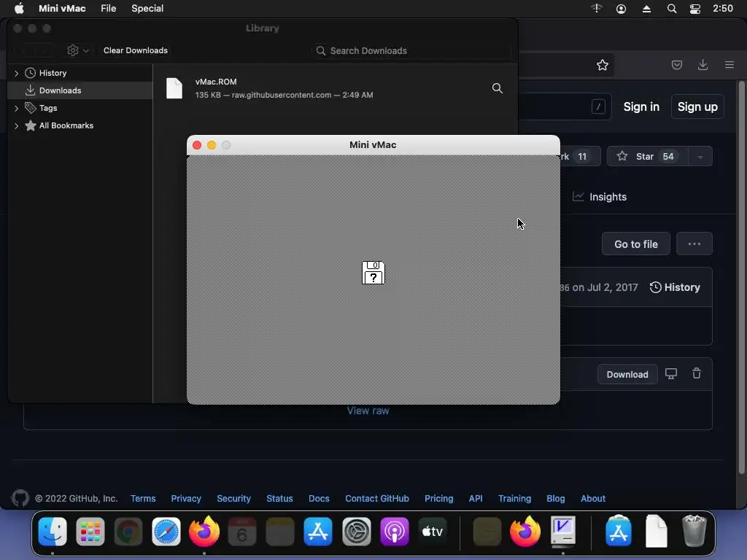Click the Firefox page vertical scrollbar
Viewport: 747px width, 560px height.
[x=741, y=277]
